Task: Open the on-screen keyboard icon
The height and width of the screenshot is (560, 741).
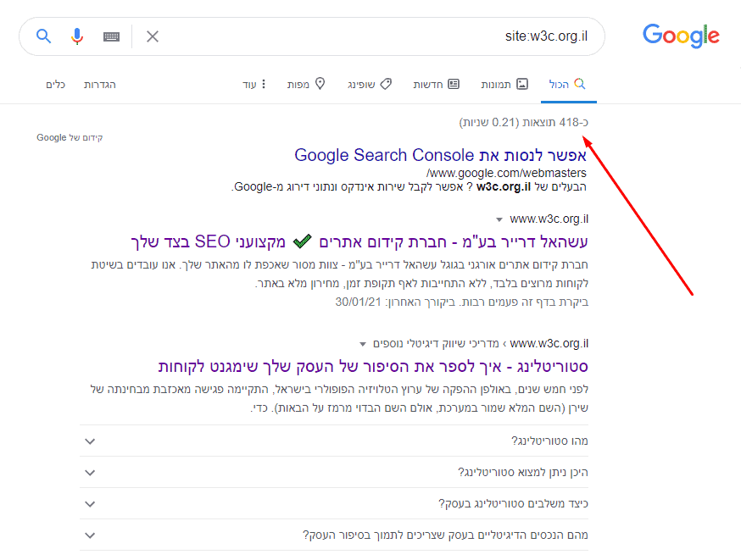Action: coord(112,36)
